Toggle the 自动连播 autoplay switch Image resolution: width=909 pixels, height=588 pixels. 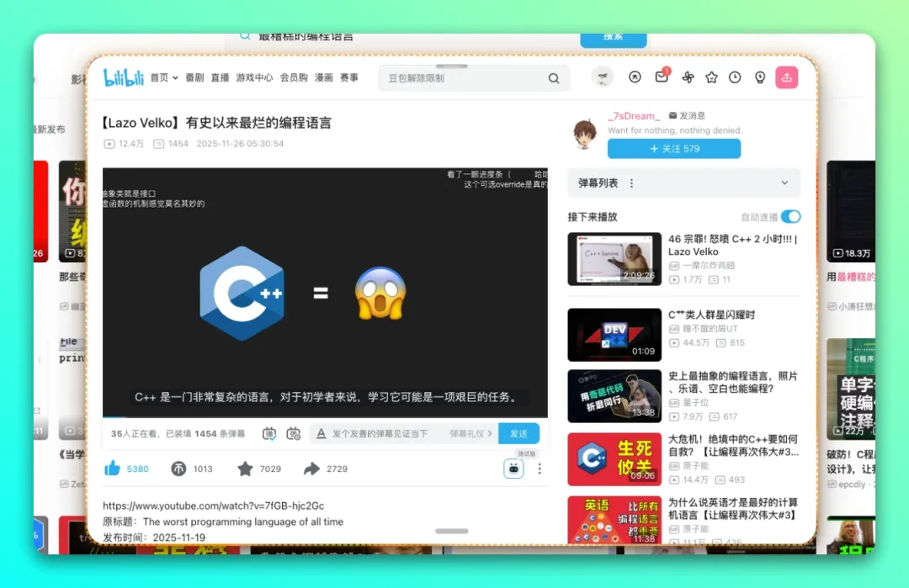[790, 217]
